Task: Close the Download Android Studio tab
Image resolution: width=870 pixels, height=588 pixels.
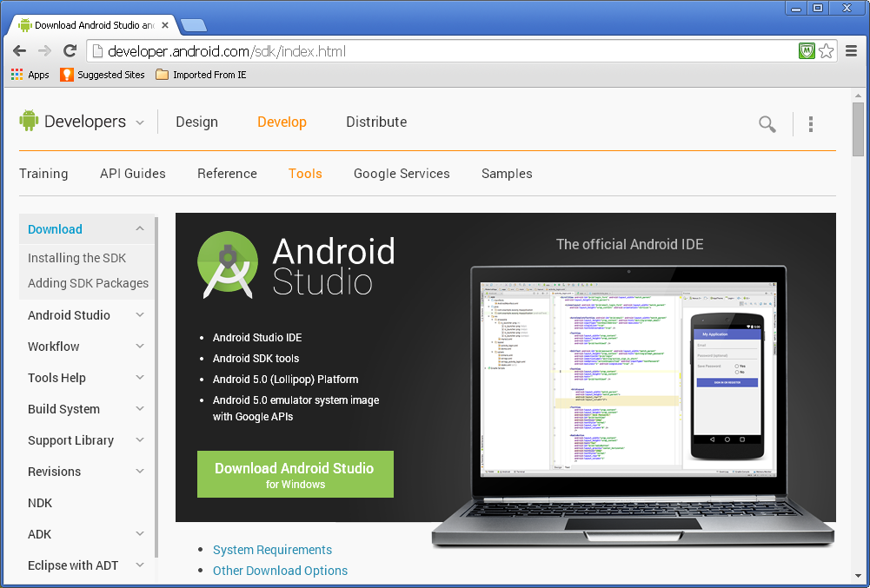Action: tap(165, 25)
